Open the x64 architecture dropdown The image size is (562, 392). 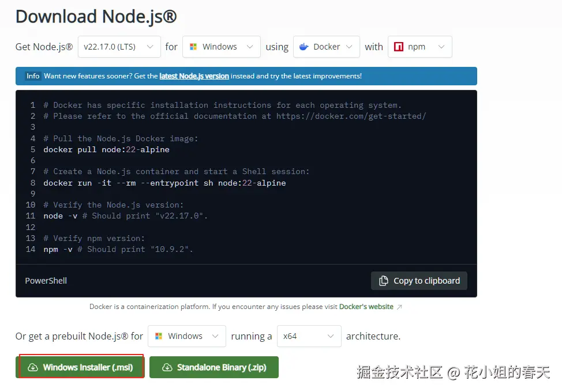[309, 336]
